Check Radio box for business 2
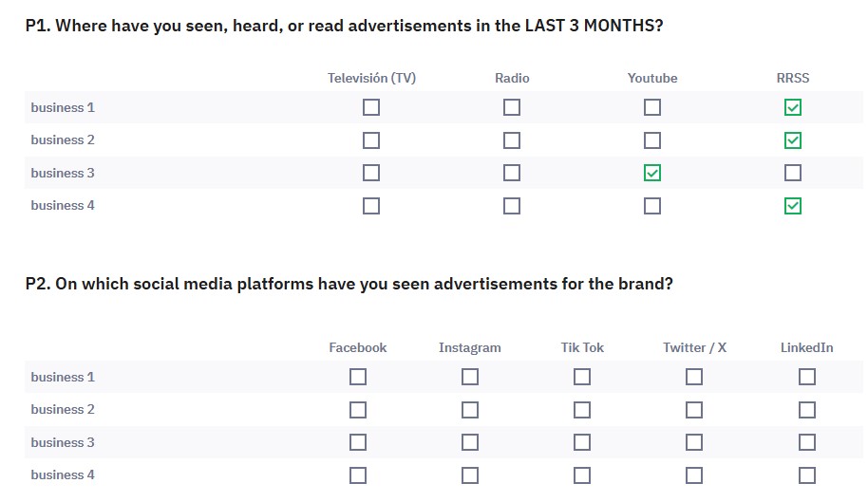 (512, 140)
